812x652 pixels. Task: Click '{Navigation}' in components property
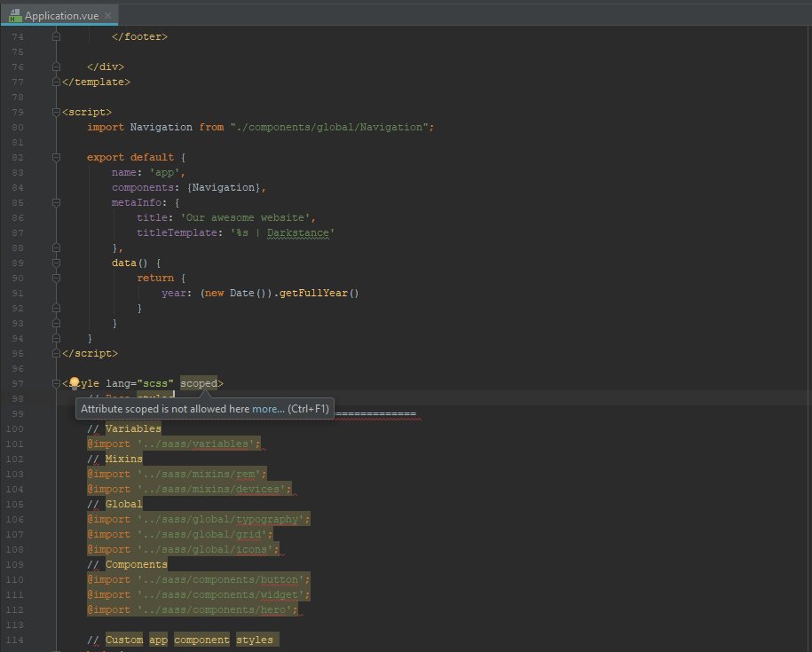click(x=224, y=187)
